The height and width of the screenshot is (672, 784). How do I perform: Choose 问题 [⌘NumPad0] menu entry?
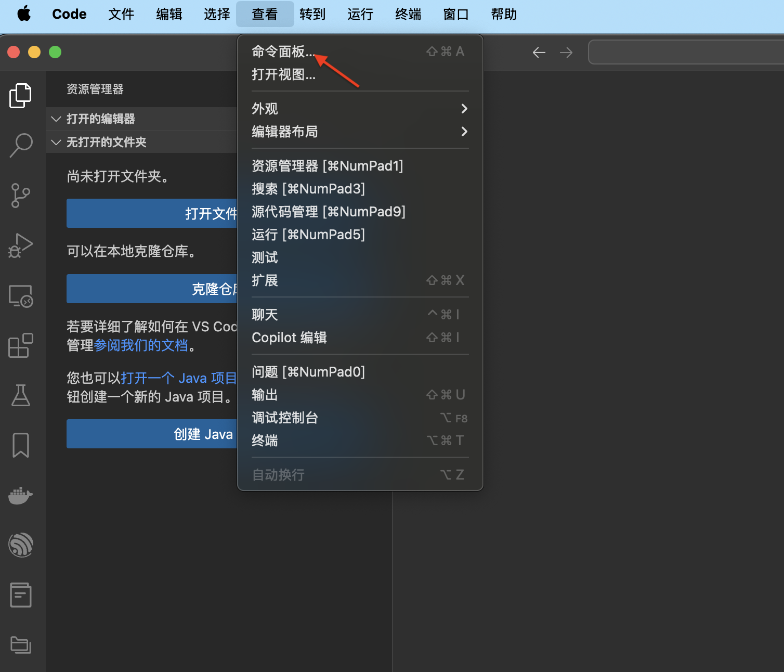coord(360,372)
